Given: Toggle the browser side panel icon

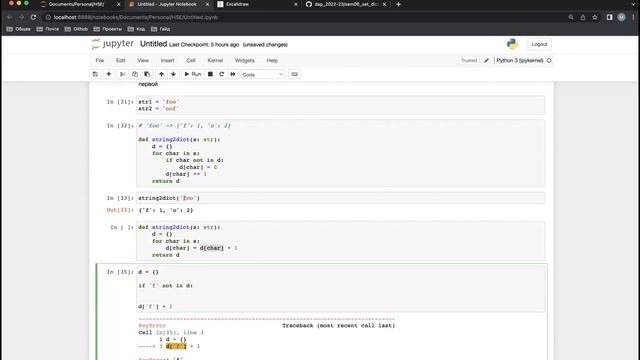Looking at the screenshot, I should click(609, 17).
